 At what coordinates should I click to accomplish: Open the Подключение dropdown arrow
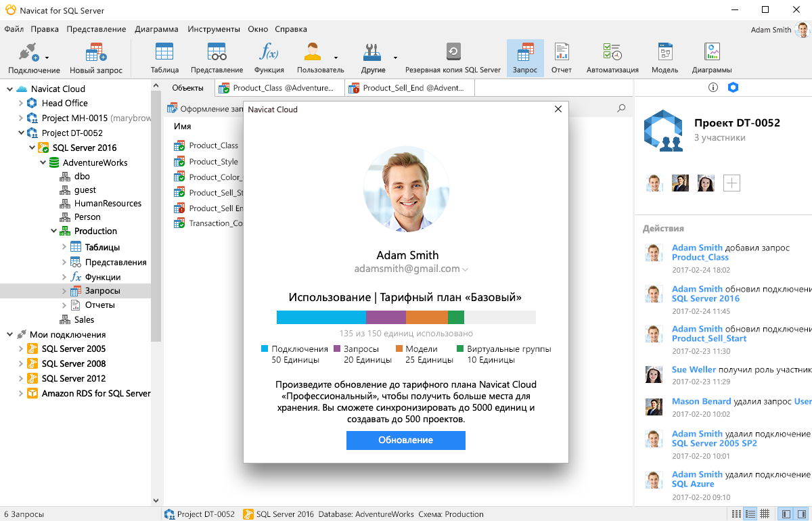[x=47, y=58]
